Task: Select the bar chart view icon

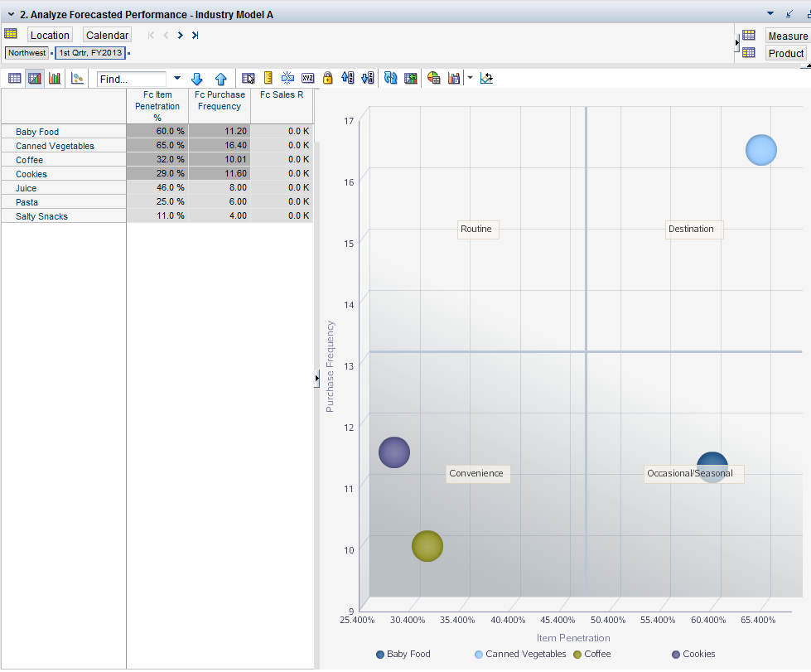Action: tap(55, 79)
